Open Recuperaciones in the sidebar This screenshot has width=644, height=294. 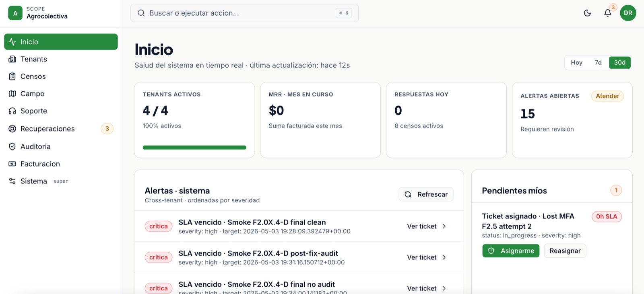[61, 129]
